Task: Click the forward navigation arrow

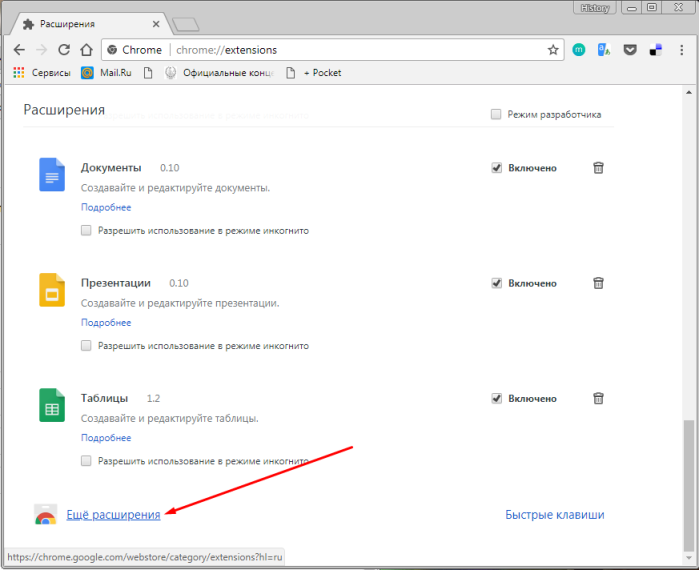Action: 41,50
